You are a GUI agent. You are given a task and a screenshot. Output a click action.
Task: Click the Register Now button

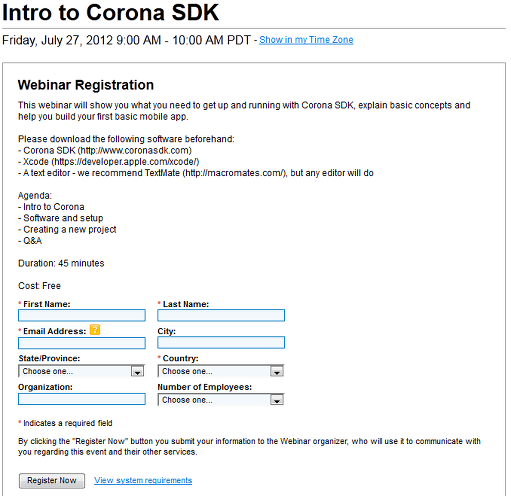tap(52, 481)
